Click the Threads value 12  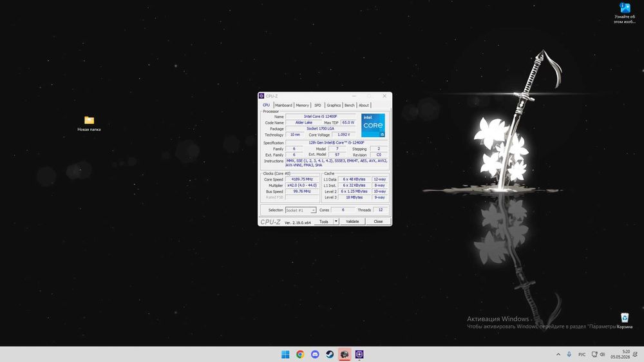pyautogui.click(x=381, y=210)
